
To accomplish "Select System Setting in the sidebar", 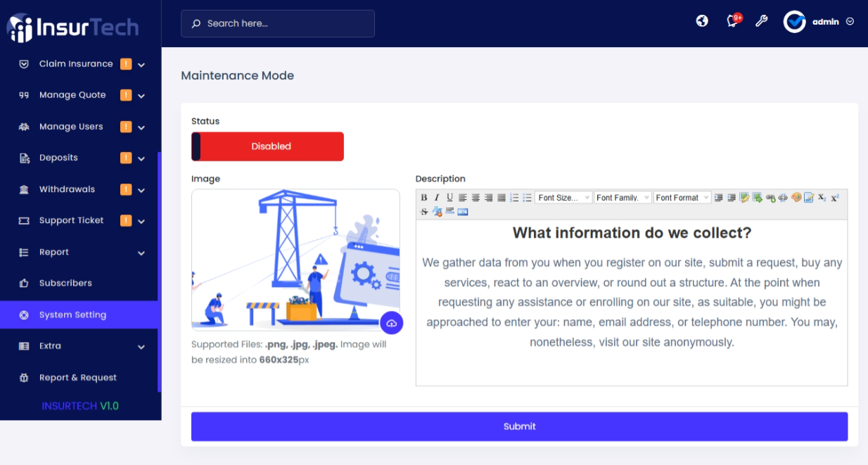I will 79,314.
